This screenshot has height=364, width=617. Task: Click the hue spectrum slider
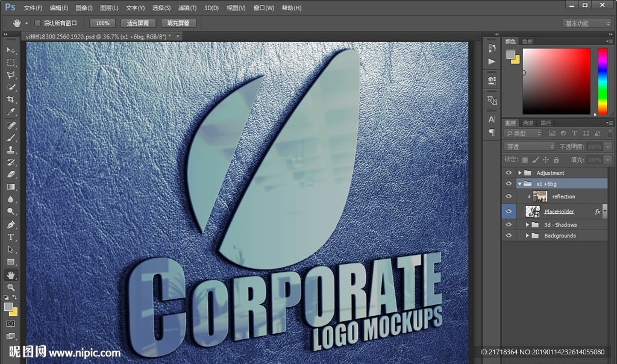point(603,81)
